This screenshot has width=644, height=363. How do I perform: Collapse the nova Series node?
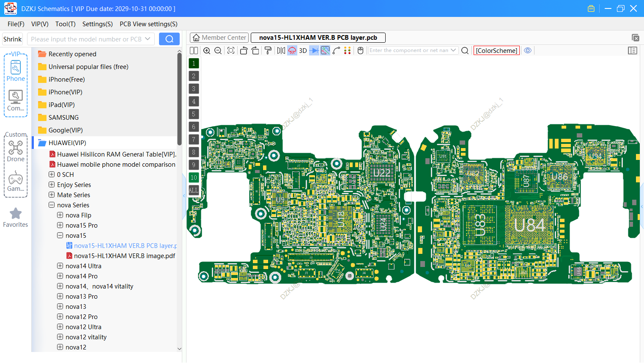click(x=52, y=205)
